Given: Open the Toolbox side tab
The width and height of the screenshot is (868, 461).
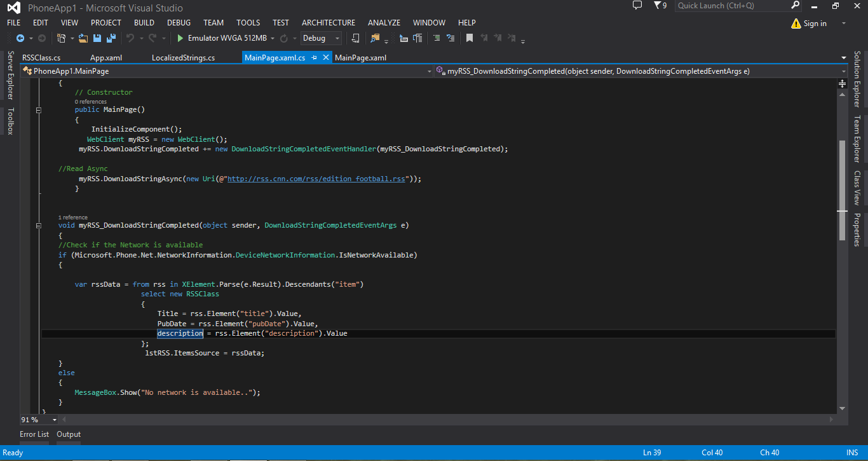Looking at the screenshot, I should pos(10,121).
